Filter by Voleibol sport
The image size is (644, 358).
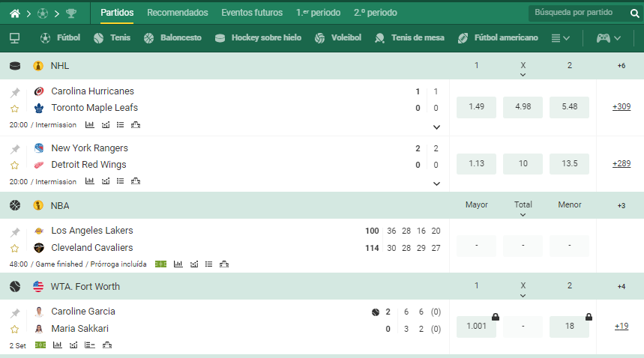coord(337,37)
